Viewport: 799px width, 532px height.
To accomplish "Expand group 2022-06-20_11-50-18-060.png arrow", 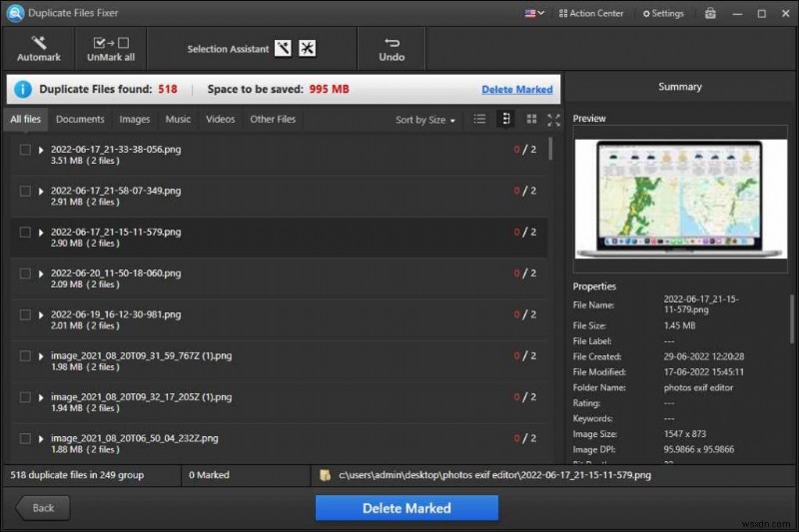I will tap(41, 273).
